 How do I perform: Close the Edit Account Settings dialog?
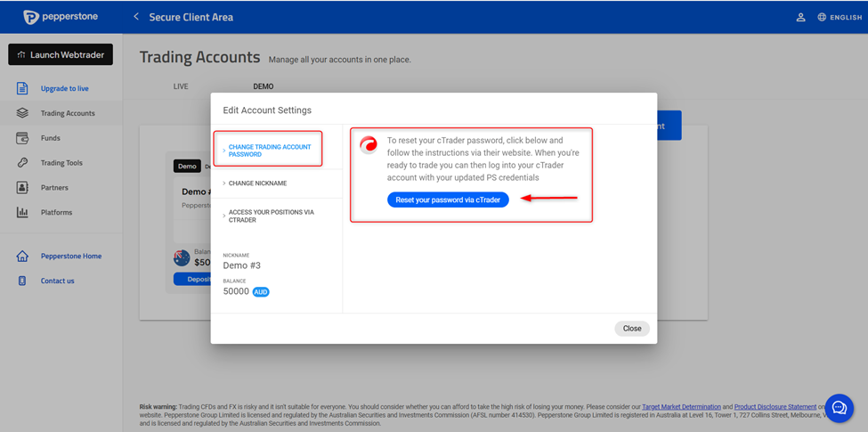632,329
